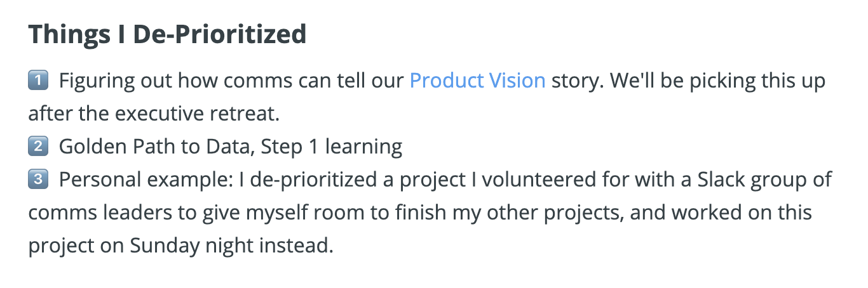Click the keycap number 3 emoji
Viewport: 868px width, 288px height.
[x=39, y=180]
